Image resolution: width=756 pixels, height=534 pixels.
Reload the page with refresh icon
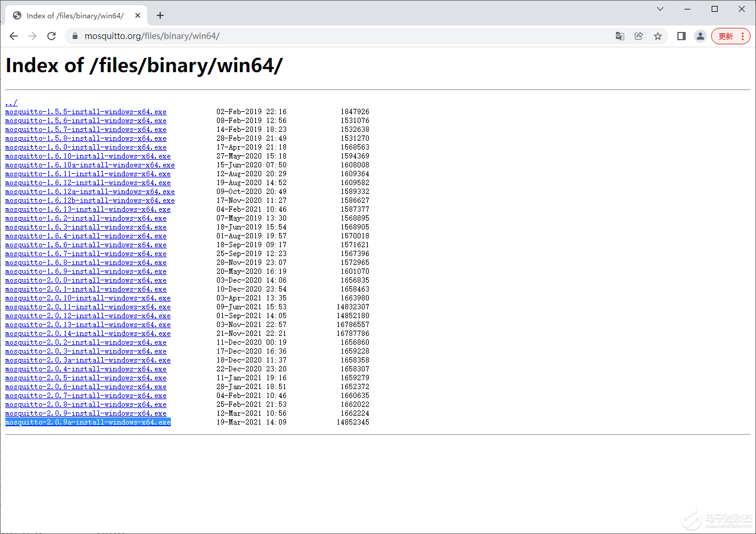coord(51,36)
